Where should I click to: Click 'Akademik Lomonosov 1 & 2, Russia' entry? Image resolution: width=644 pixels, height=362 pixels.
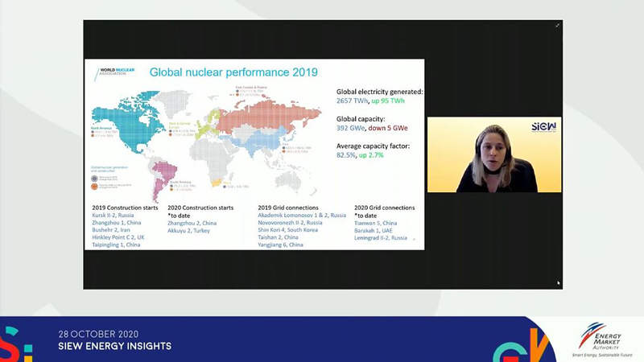tap(301, 216)
